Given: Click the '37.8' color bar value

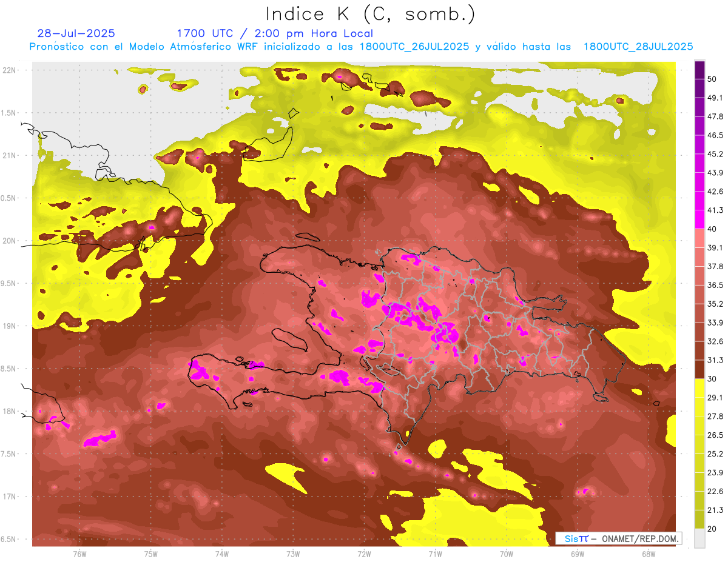Looking at the screenshot, I should [715, 266].
